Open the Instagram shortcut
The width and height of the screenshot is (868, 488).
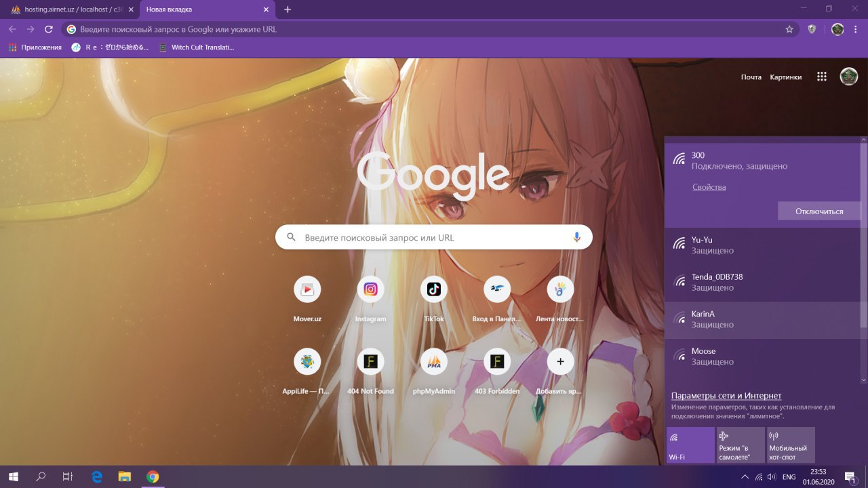point(370,300)
